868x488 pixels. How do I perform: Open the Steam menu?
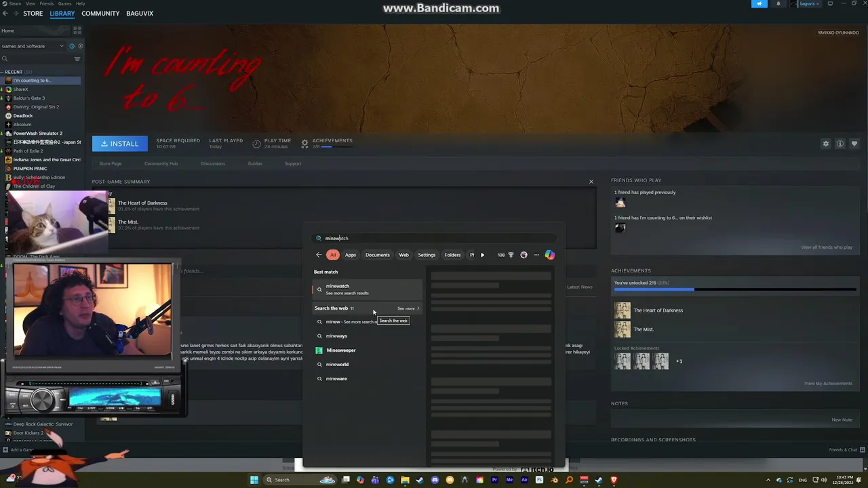(x=15, y=3)
